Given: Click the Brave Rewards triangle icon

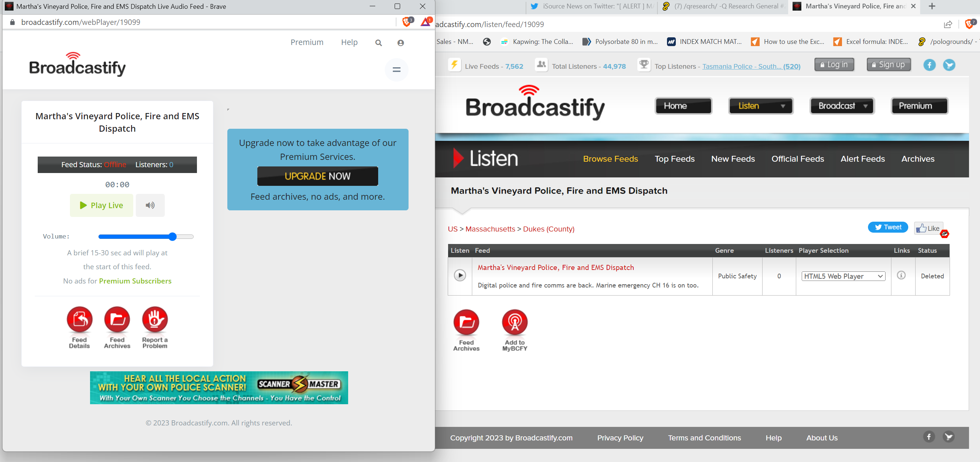Looking at the screenshot, I should (x=426, y=22).
